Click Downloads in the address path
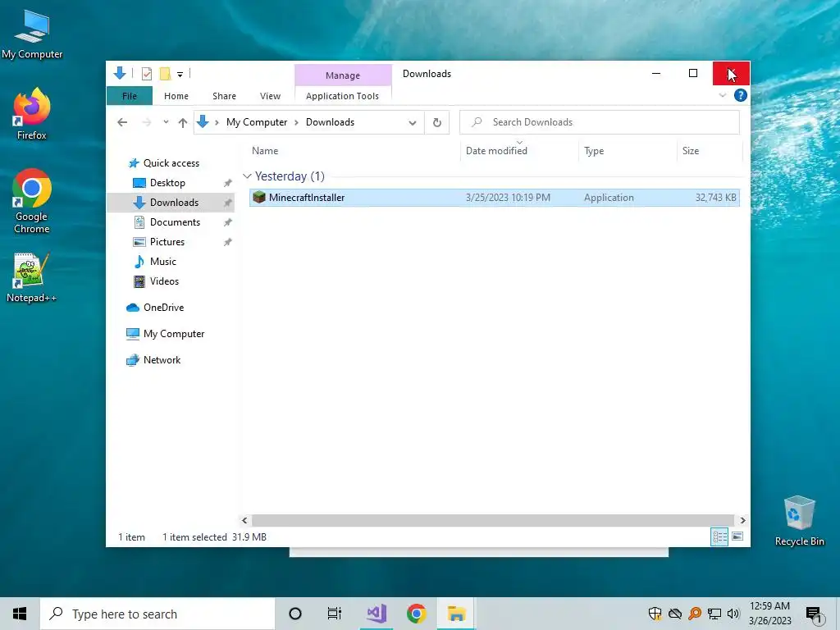The height and width of the screenshot is (630, 840). pyautogui.click(x=330, y=122)
